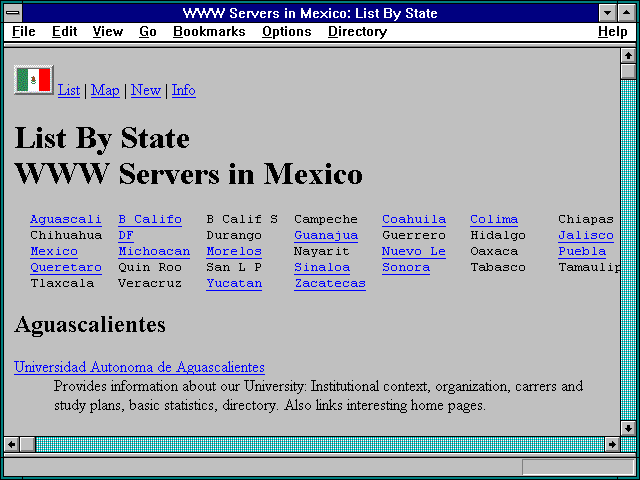
Task: Follow the List link
Action: [x=69, y=90]
